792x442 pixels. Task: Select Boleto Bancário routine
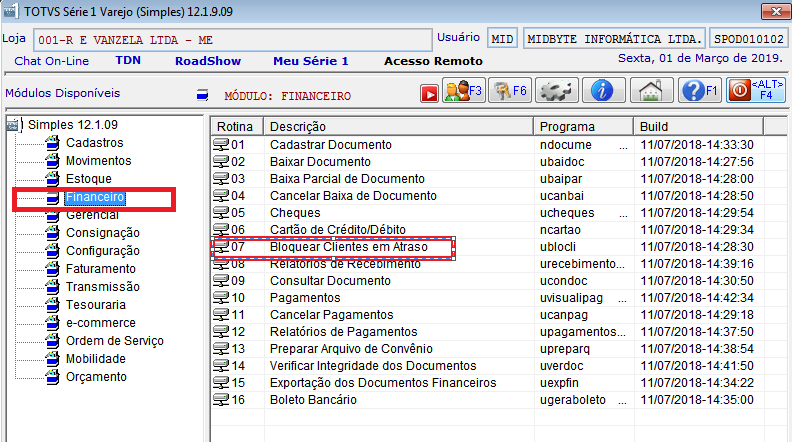313,400
